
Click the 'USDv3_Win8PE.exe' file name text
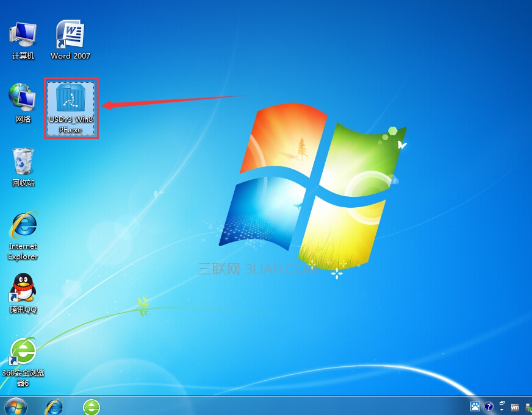click(x=71, y=124)
